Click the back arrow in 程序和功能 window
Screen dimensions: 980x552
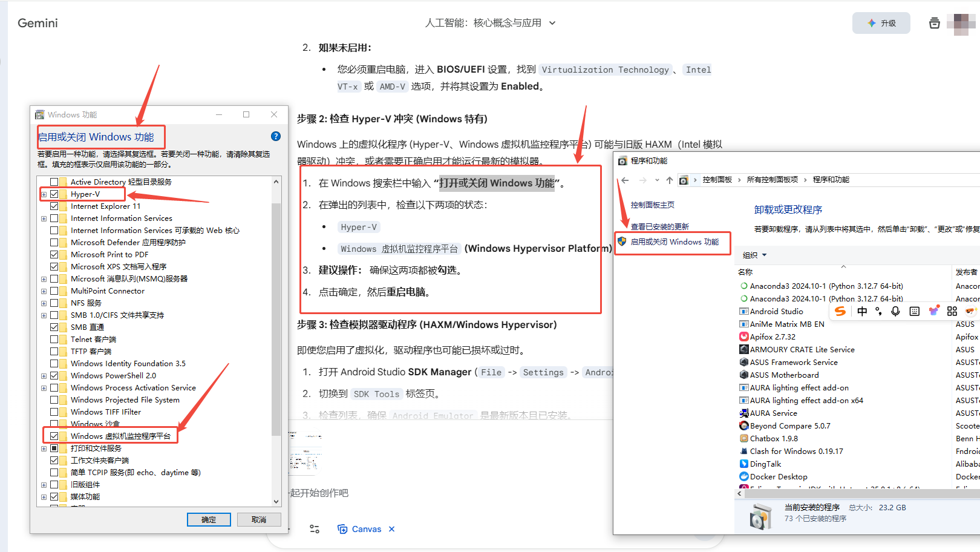[x=626, y=180]
